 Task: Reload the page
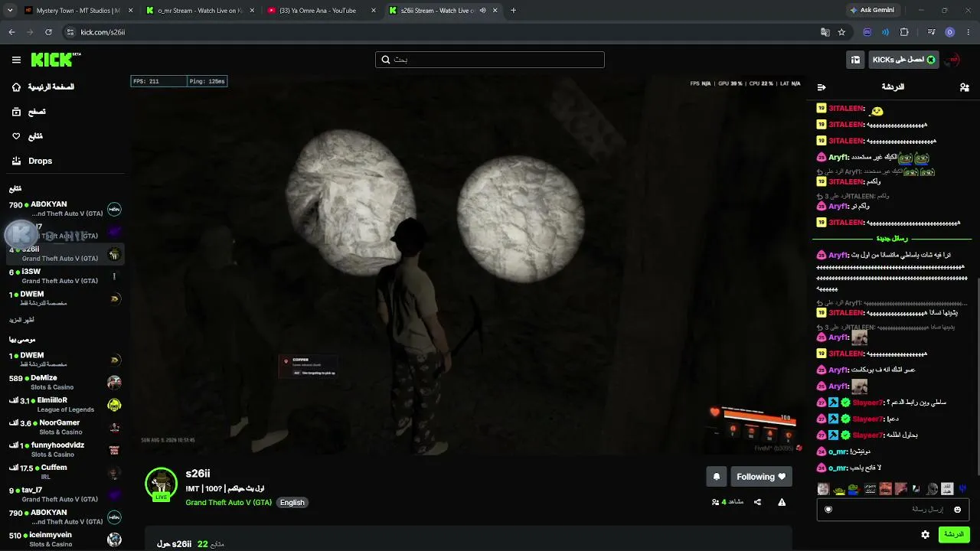click(x=48, y=32)
